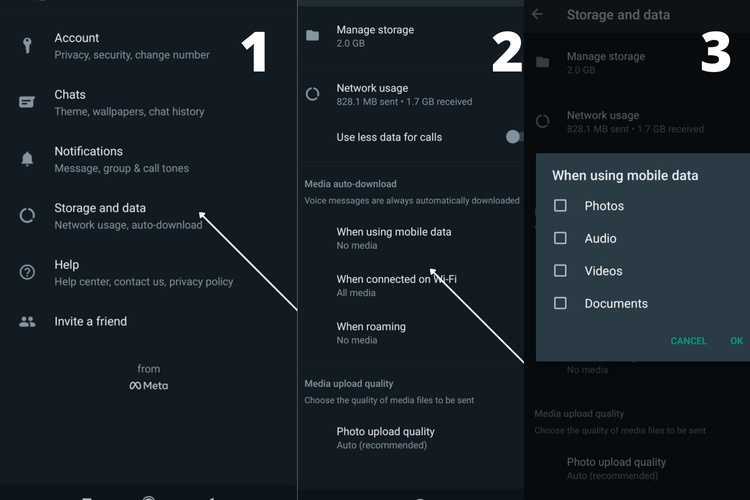Click the Account key icon

point(27,45)
